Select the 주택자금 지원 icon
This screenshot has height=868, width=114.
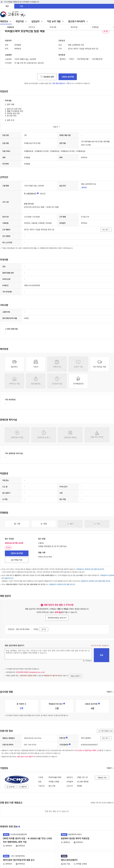[x=14, y=381]
